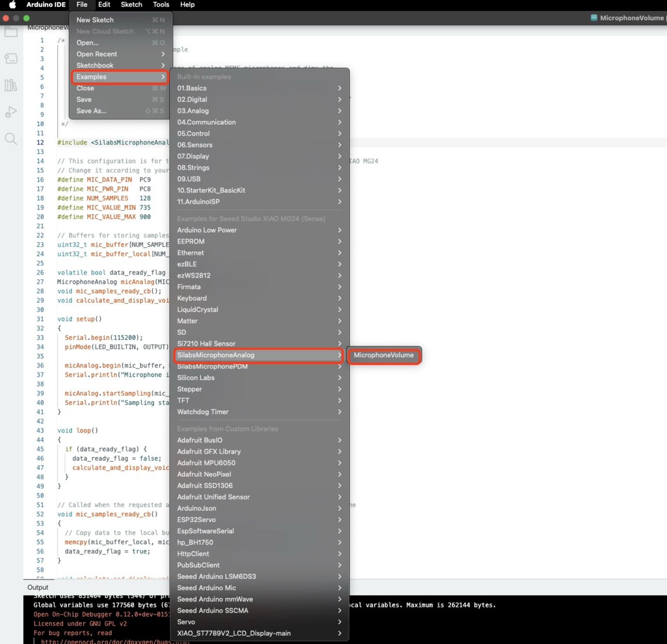
Task: Open Adafruit SSD1306 examples
Action: tap(259, 486)
